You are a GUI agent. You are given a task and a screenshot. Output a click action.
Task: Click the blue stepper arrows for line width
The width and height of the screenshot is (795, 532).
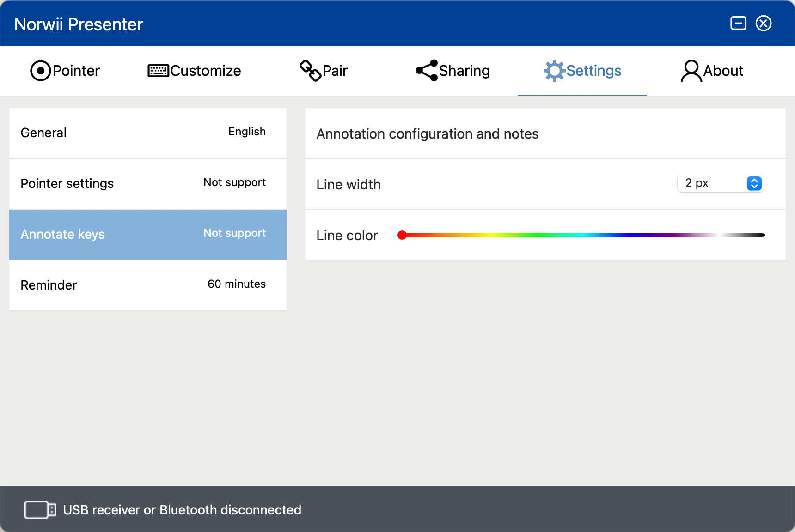coord(754,183)
